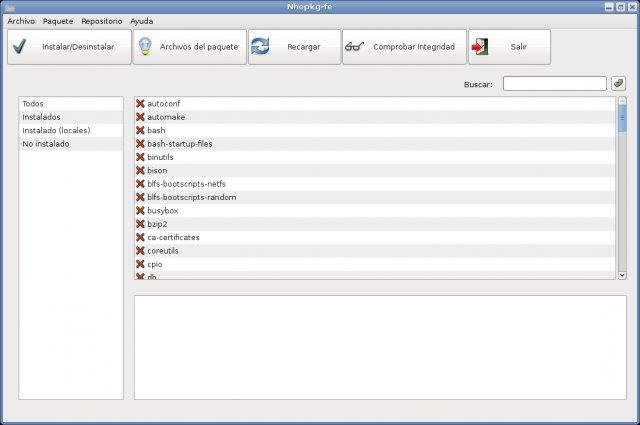The height and width of the screenshot is (425, 640).
Task: Click the red X icon beside busybox
Action: [140, 211]
